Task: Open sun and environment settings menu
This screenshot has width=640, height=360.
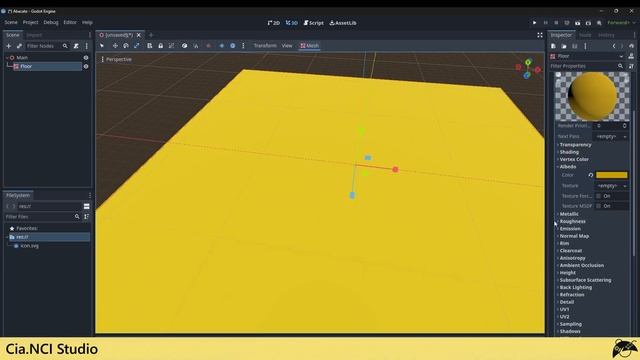Action: 243,46
